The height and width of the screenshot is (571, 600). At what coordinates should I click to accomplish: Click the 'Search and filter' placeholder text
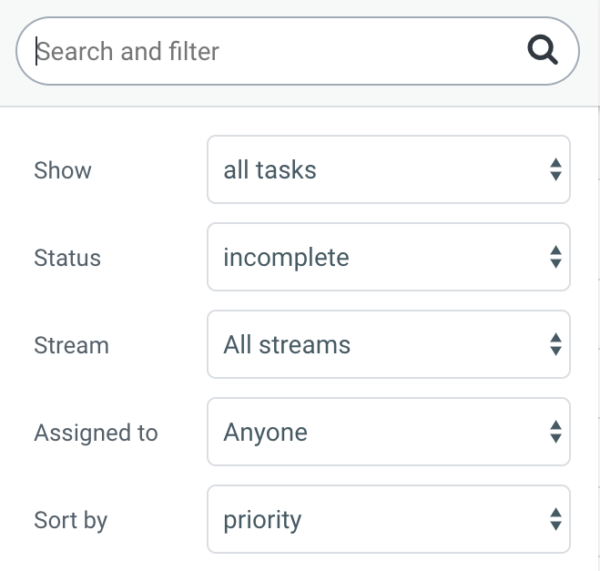(x=128, y=51)
